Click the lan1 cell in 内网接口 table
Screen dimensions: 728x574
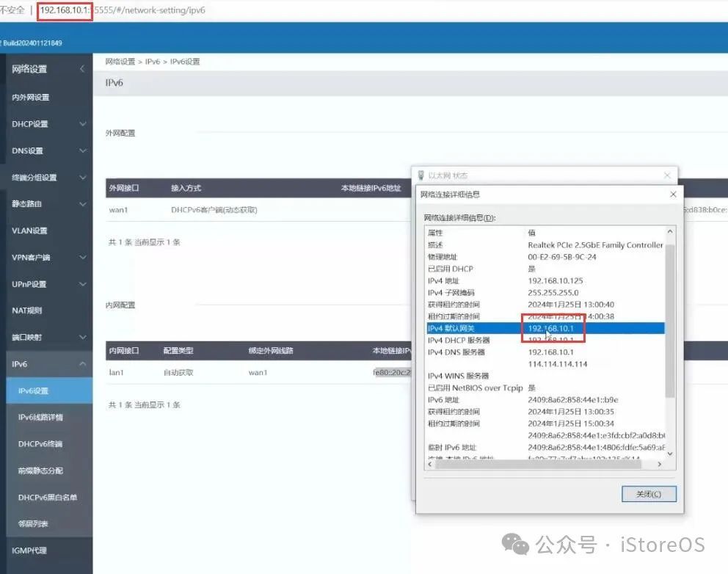(x=116, y=372)
